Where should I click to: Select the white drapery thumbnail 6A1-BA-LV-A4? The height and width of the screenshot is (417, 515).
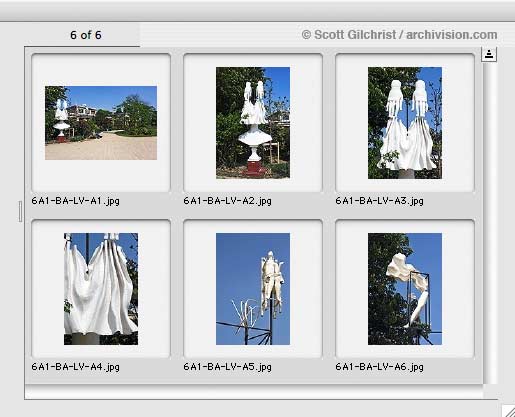tap(101, 289)
